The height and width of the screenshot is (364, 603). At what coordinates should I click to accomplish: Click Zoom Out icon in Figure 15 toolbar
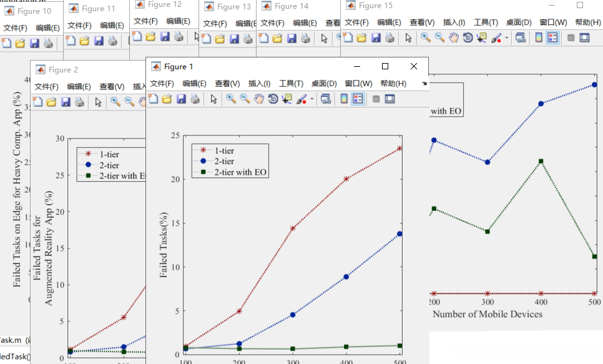click(439, 37)
